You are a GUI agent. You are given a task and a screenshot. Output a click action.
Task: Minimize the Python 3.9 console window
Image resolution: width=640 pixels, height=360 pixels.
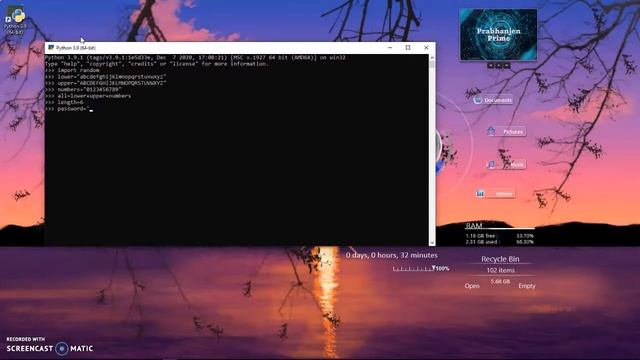coord(390,48)
